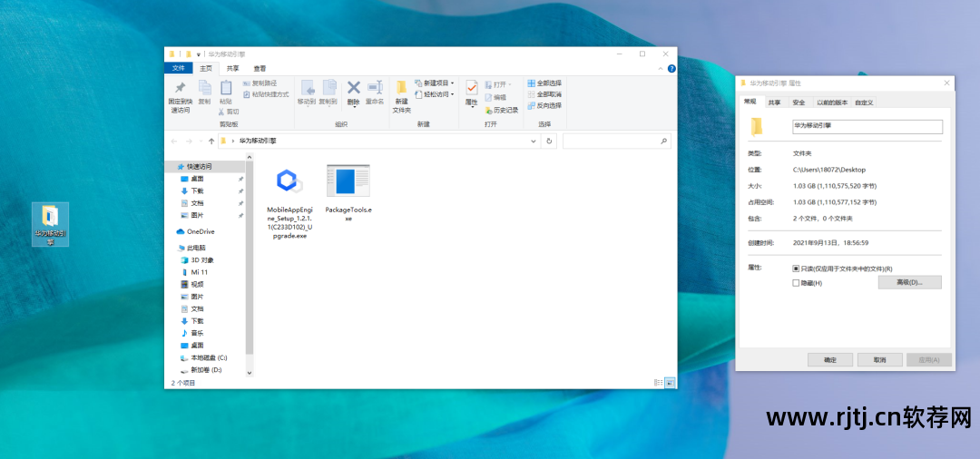
Task: Click the navigation pane scroll down arrow
Action: click(250, 373)
